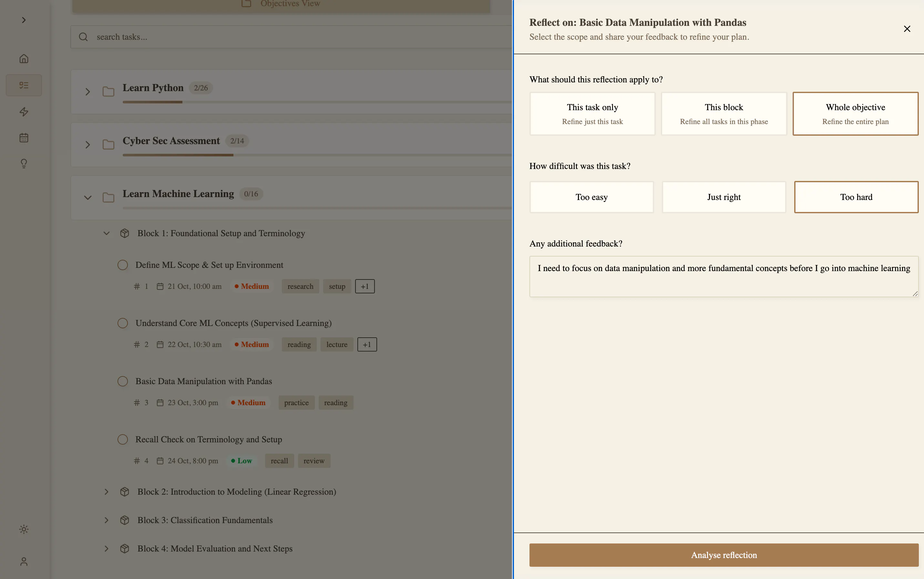Click the Cyber Sec Assessment progress bar
924x579 pixels.
[x=317, y=155]
